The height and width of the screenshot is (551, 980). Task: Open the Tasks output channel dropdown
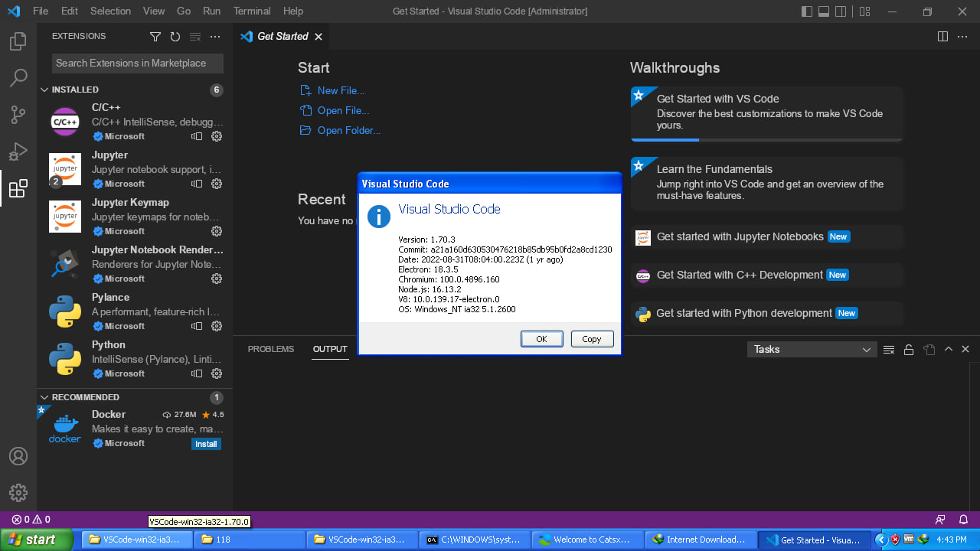(812, 349)
